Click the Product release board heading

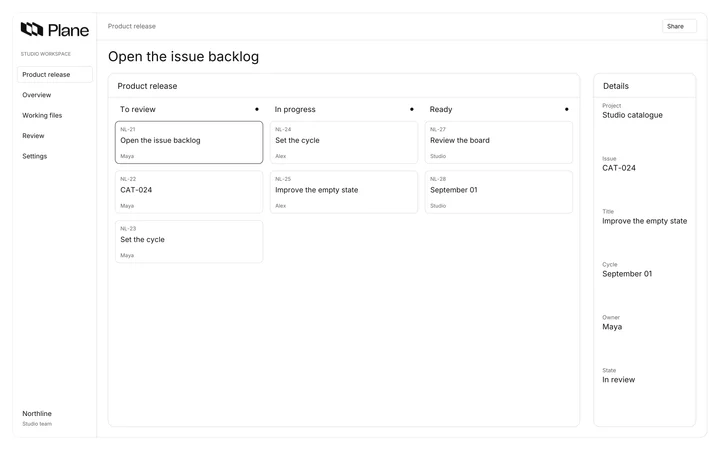click(147, 86)
